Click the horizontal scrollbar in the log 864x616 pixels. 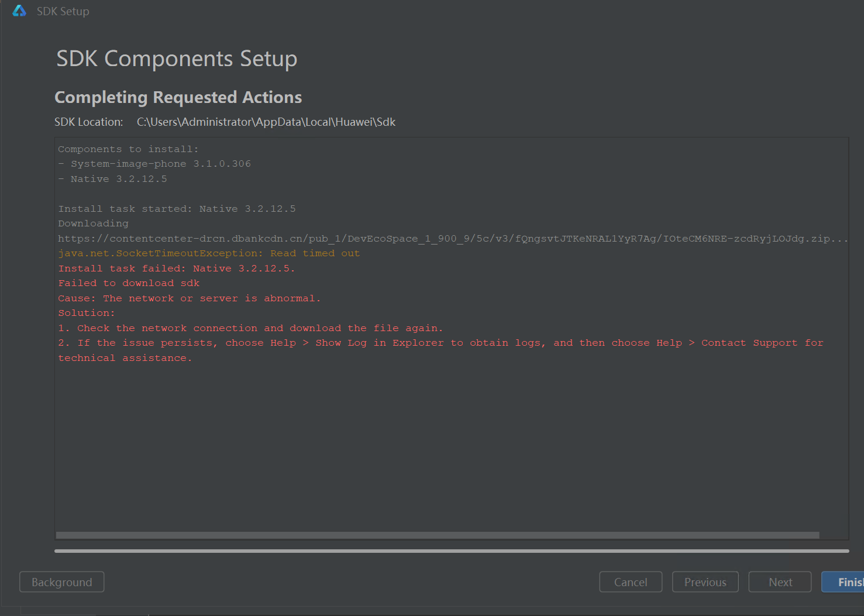[438, 535]
